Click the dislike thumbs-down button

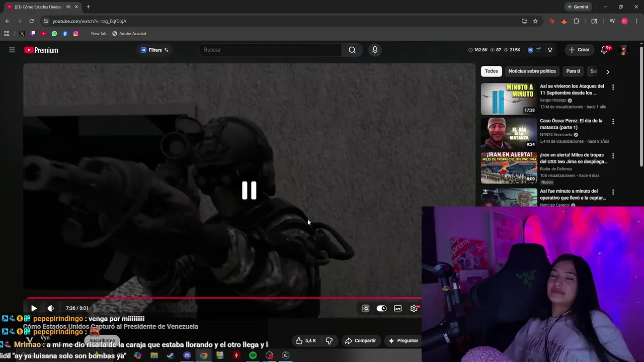tap(329, 340)
